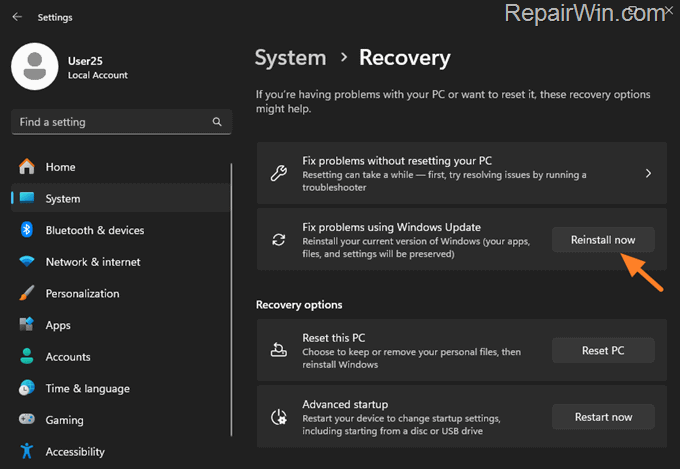Open Accounts settings
This screenshot has width=680, height=469.
121,357
